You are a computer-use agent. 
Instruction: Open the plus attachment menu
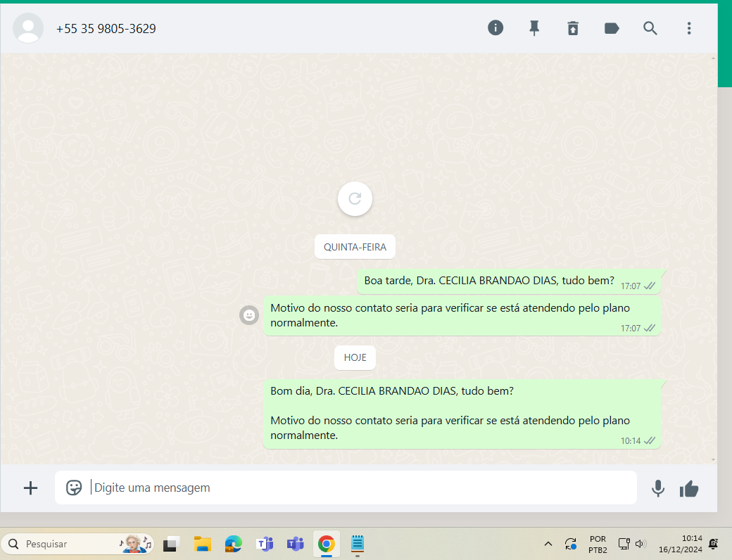30,488
